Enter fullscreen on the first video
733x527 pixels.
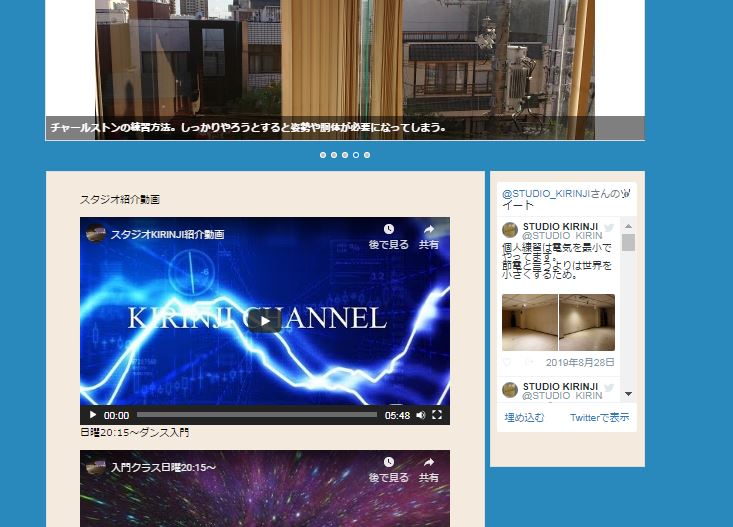tap(437, 415)
